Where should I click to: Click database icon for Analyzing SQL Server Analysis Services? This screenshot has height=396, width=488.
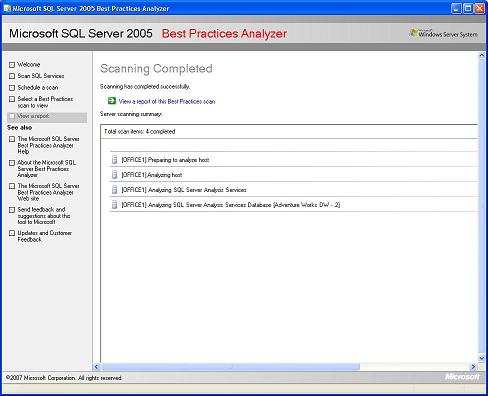coord(114,190)
